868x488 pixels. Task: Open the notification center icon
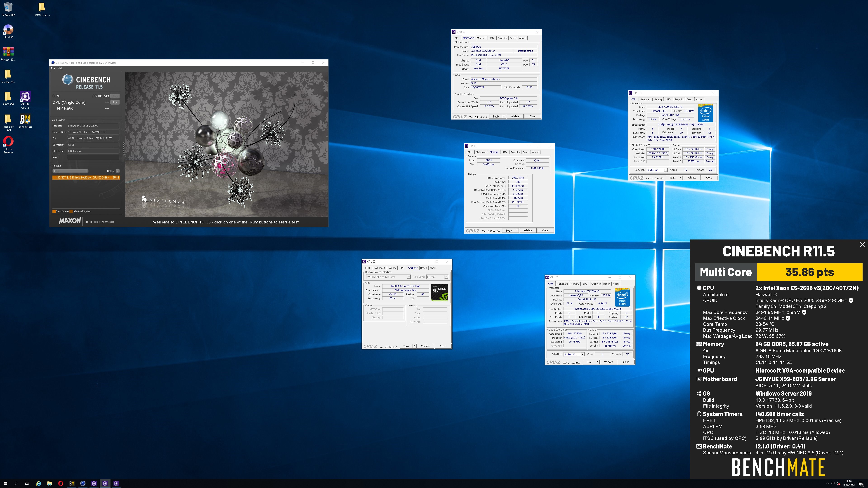pos(861,484)
